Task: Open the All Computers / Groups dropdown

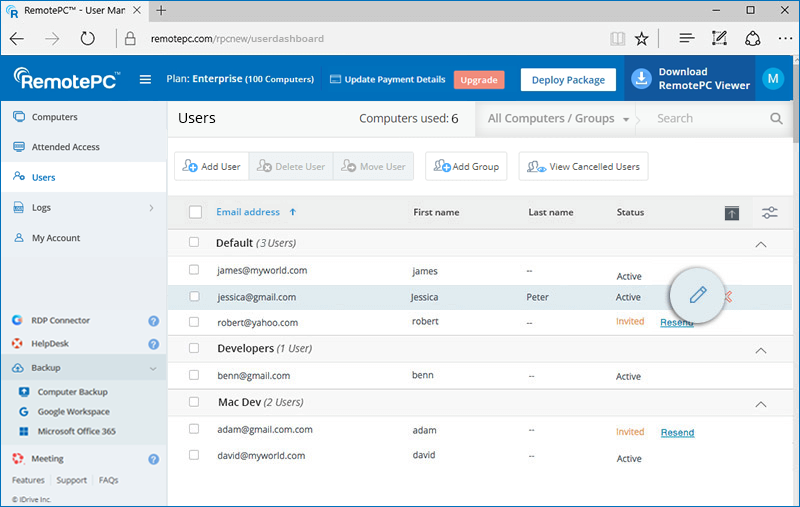Action: (x=558, y=118)
